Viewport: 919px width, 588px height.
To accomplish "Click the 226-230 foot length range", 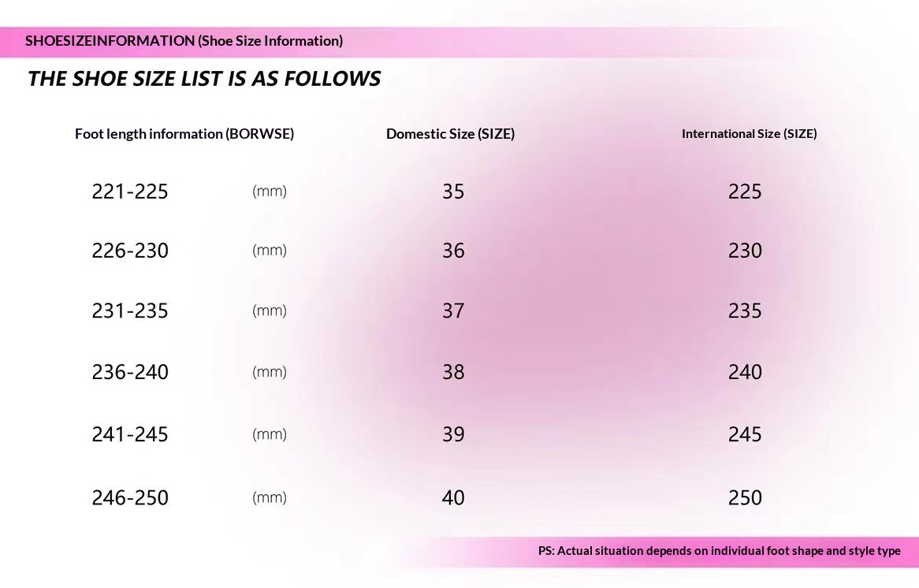I will [130, 251].
